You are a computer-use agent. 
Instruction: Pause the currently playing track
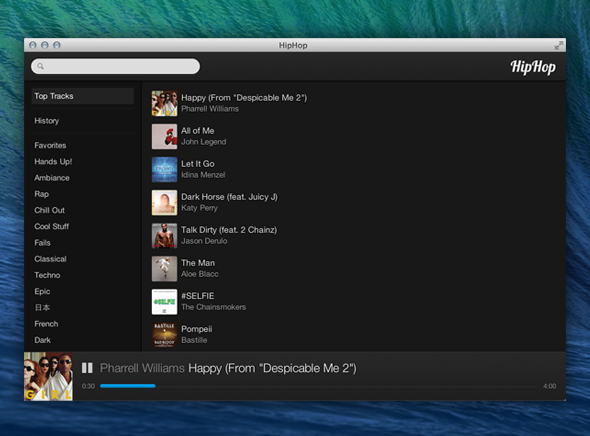click(87, 368)
